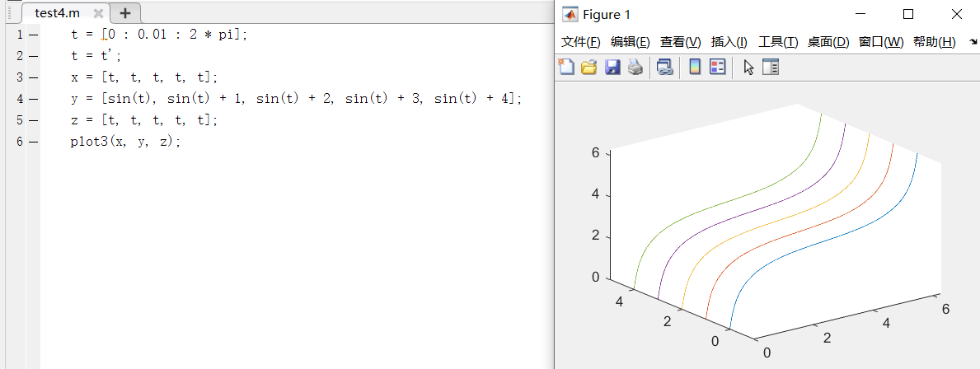This screenshot has width=980, height=369.
Task: Open the 桌面(D) menu
Action: (828, 42)
